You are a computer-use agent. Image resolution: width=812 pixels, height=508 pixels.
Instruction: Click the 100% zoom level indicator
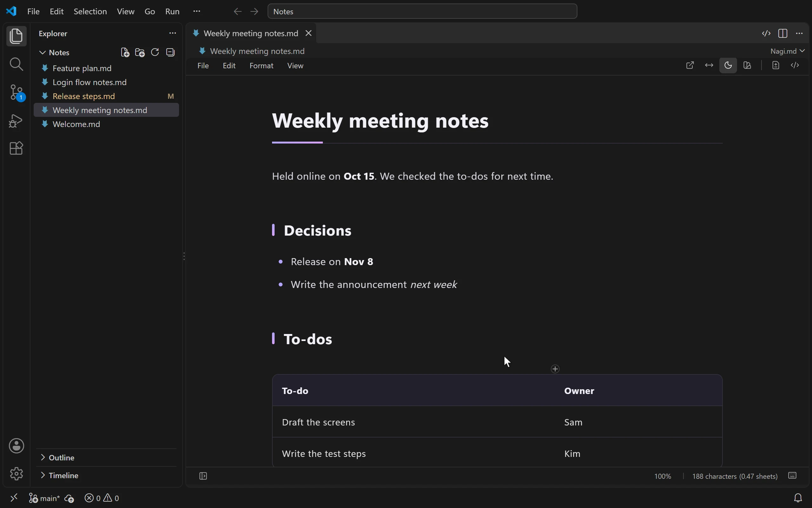point(662,476)
